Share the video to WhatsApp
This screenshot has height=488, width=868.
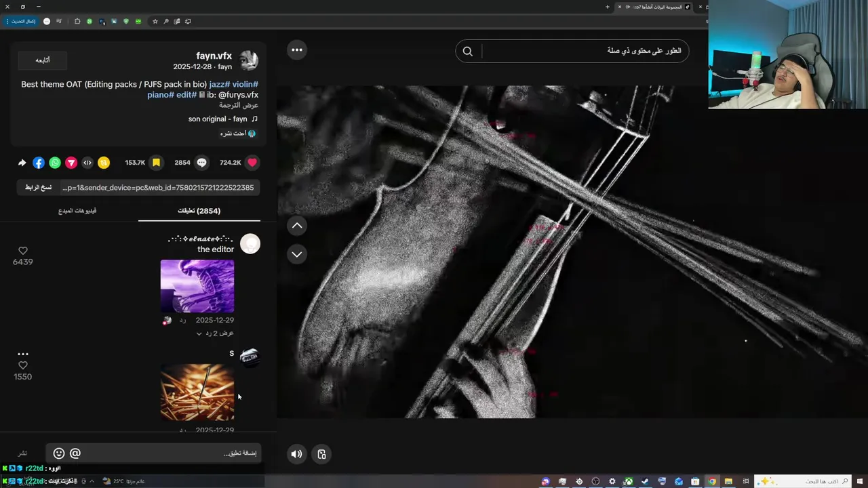pos(55,163)
